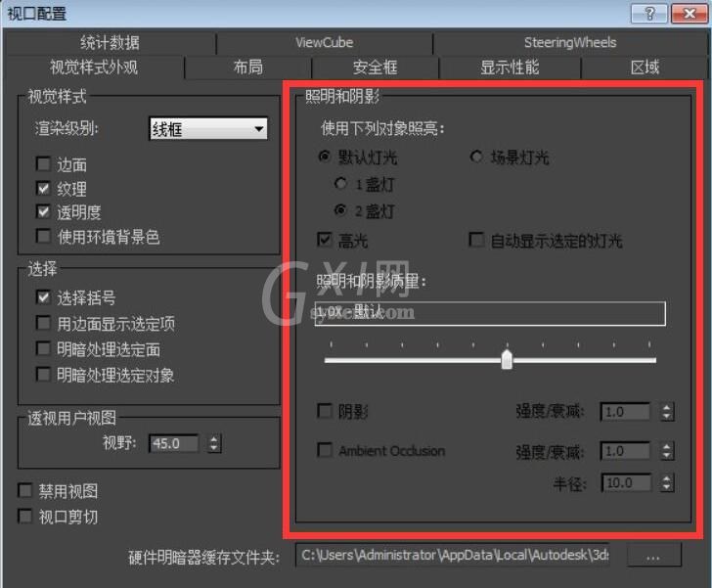Click the 半径 spinner arrows
This screenshot has width=712, height=588.
pyautogui.click(x=667, y=482)
